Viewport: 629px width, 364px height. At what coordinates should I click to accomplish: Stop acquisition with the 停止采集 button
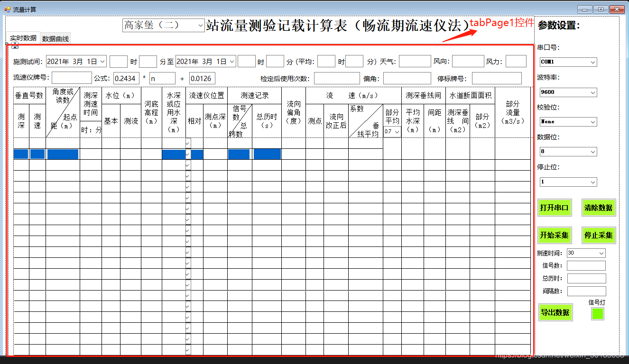(x=598, y=235)
